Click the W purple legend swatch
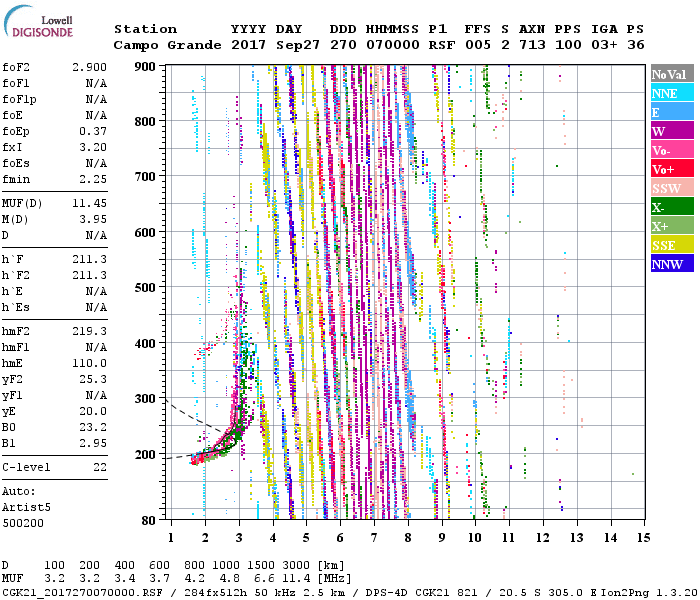 672,131
